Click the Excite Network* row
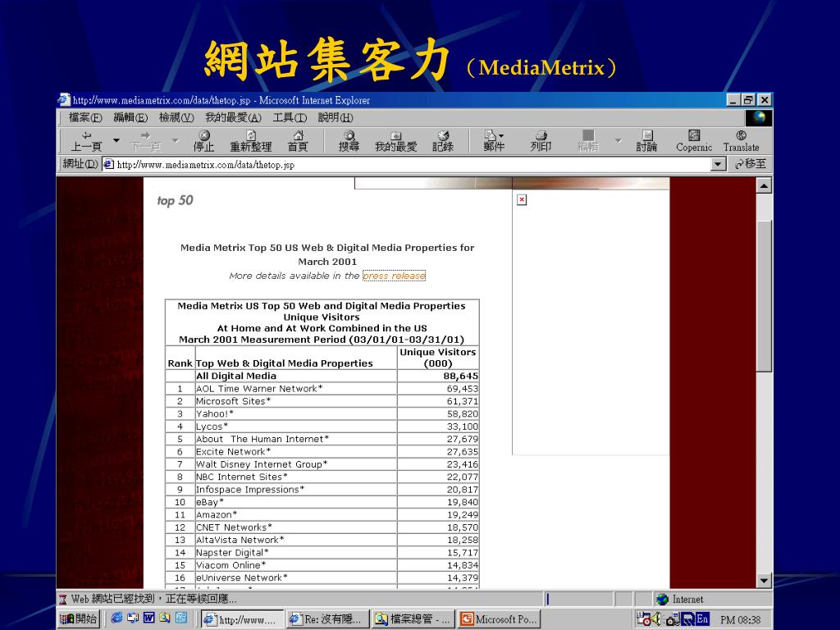840x630 pixels. click(322, 452)
